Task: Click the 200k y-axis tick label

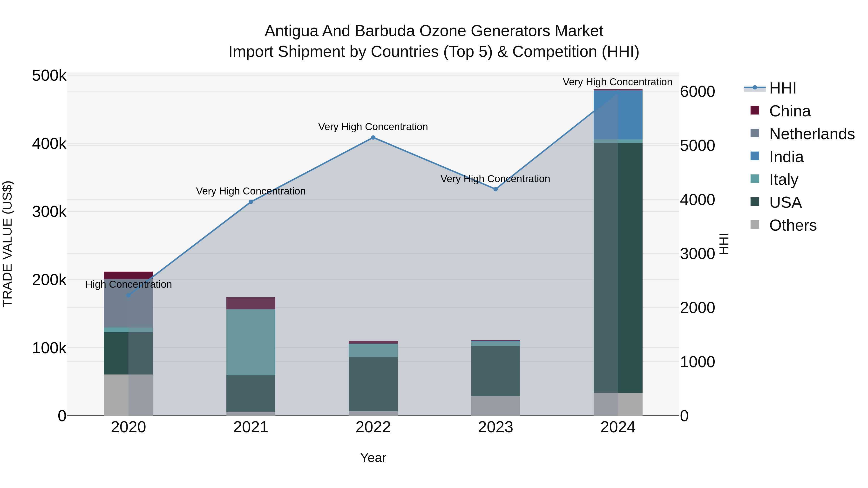Action: click(49, 280)
